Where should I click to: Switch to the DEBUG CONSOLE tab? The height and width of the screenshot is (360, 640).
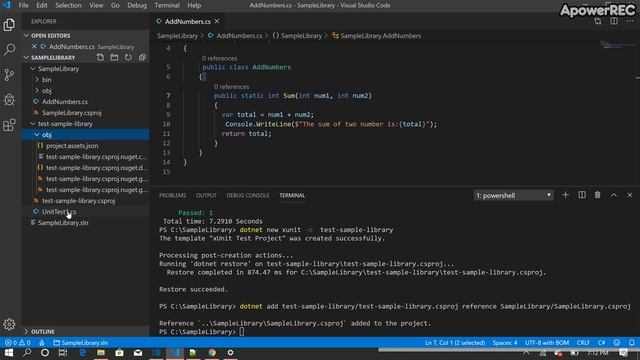coord(248,196)
